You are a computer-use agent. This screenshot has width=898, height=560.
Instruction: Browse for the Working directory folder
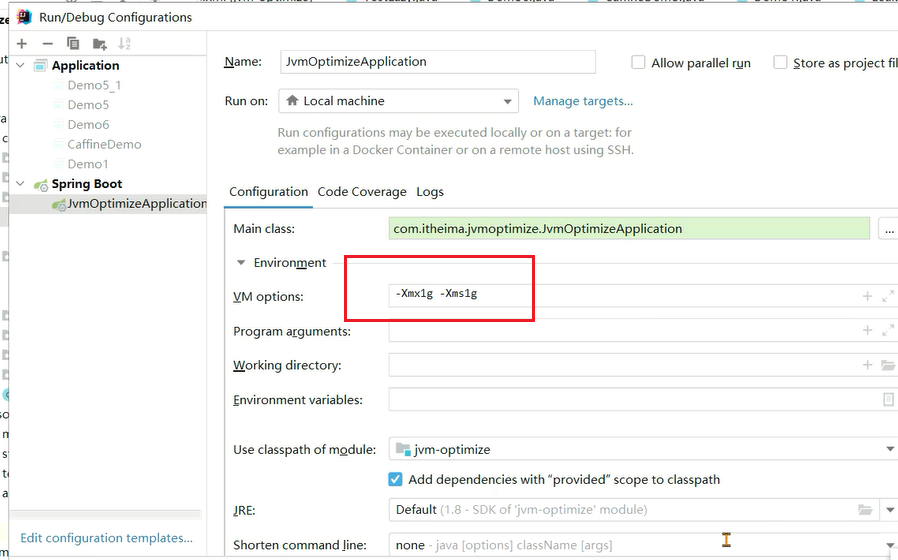[x=888, y=366]
